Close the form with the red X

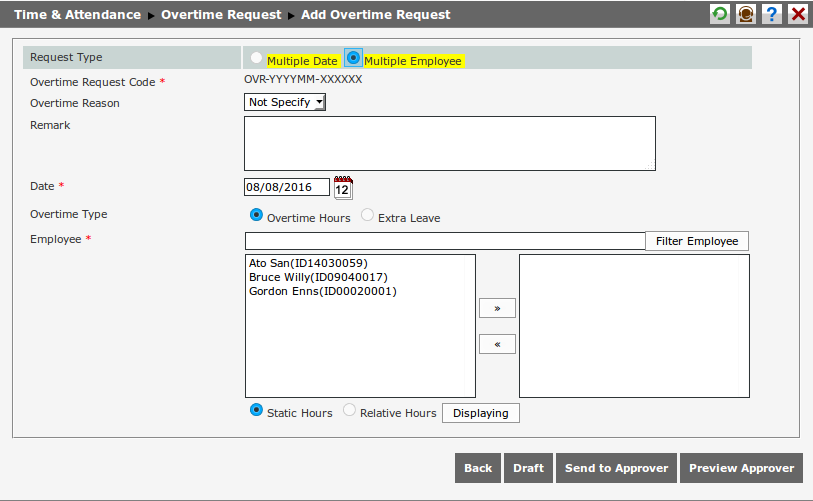coord(797,14)
